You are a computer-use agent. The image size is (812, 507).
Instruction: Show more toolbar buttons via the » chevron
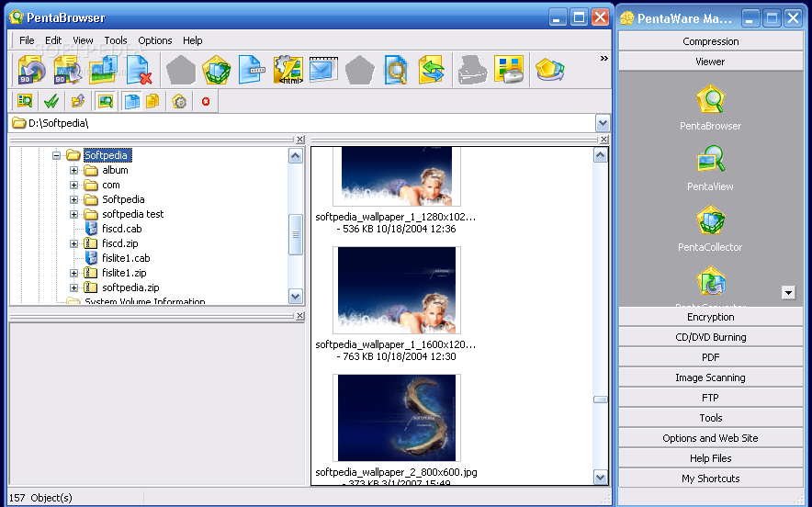point(603,58)
